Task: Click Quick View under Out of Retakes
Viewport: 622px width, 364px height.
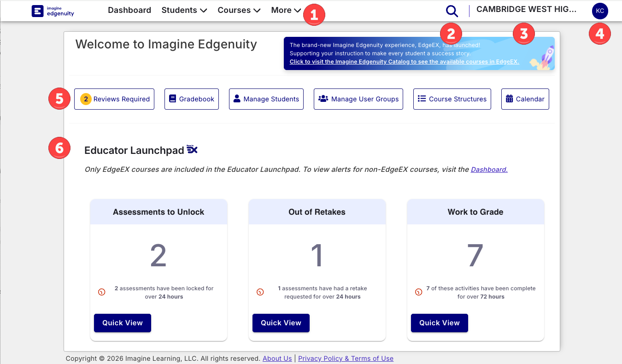Action: [x=281, y=323]
